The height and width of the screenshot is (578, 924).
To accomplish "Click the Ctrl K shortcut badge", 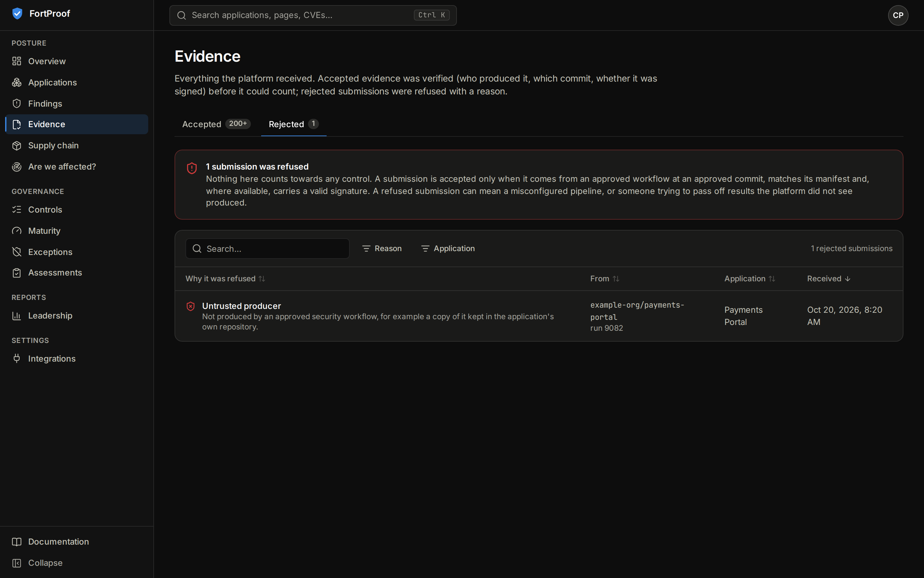I will click(x=432, y=15).
